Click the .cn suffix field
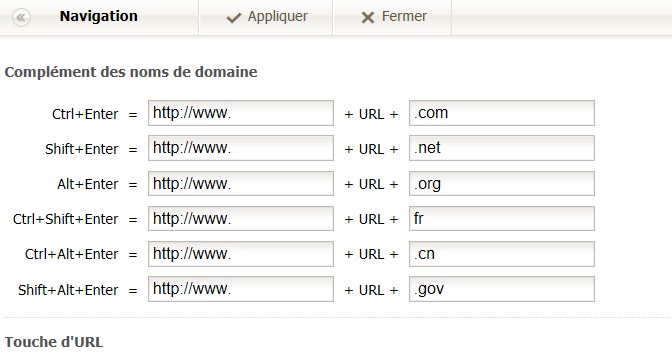 tap(502, 254)
